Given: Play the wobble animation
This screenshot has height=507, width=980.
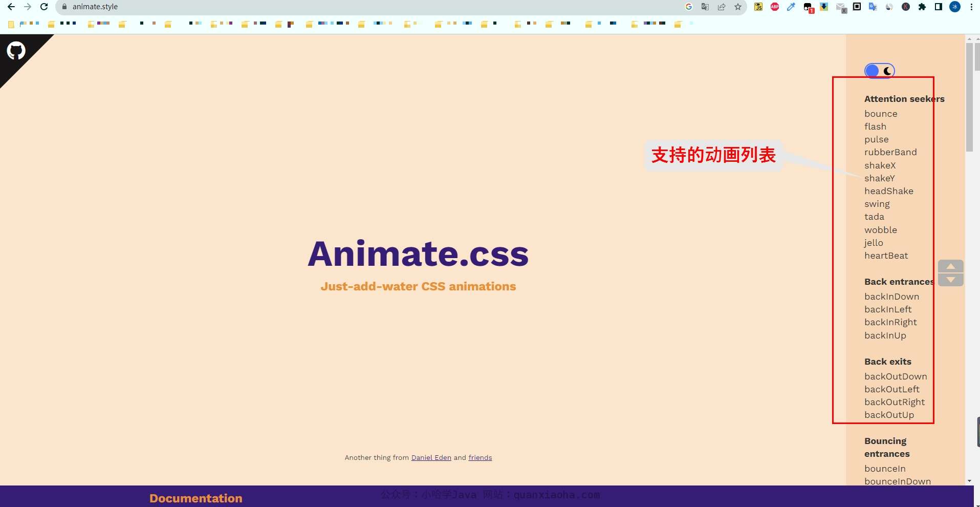Looking at the screenshot, I should tap(881, 230).
